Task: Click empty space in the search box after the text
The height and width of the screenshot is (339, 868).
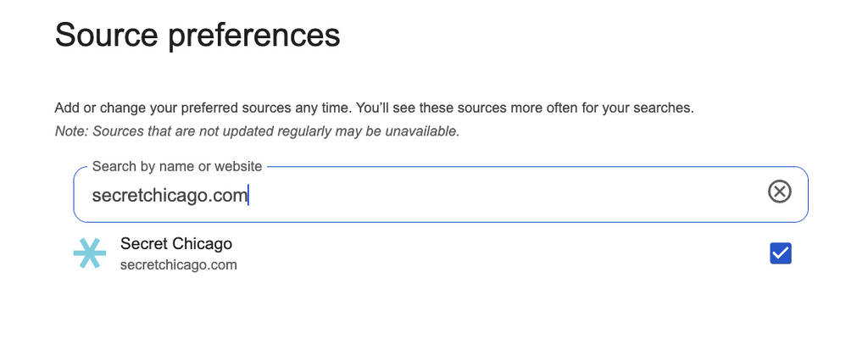Action: point(509,195)
